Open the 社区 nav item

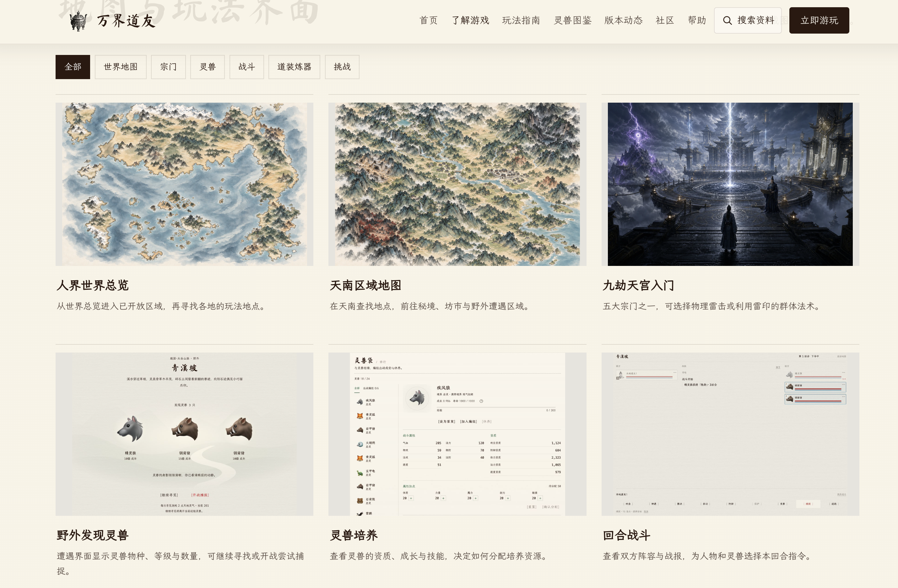(665, 20)
